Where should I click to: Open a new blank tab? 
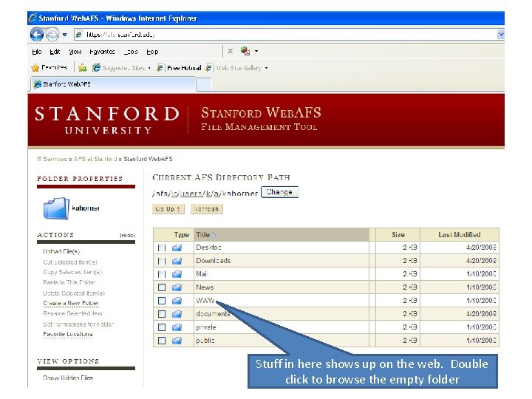204,84
